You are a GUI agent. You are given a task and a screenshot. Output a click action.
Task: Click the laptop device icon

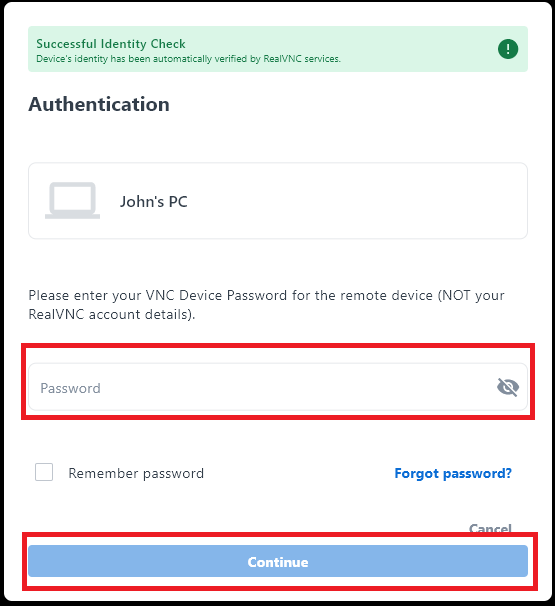click(72, 200)
